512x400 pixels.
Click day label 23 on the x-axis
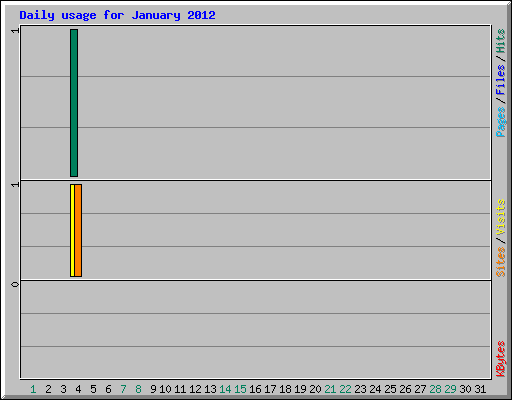click(360, 389)
